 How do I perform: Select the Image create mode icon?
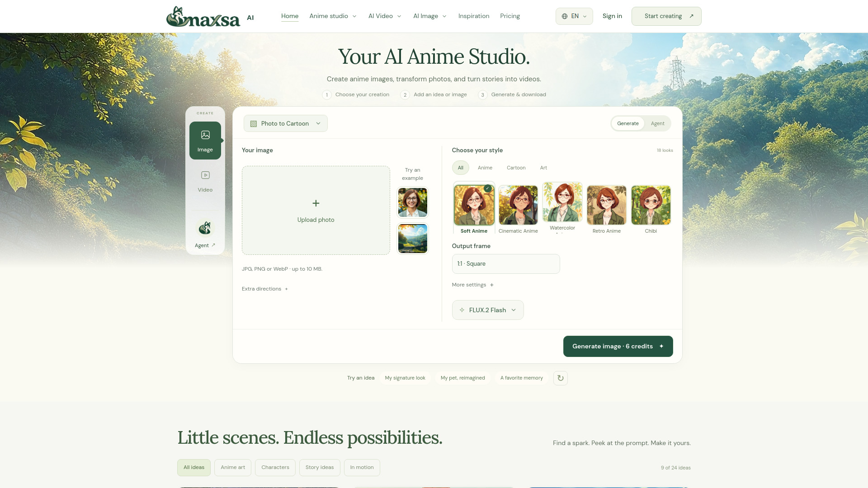pyautogui.click(x=205, y=140)
